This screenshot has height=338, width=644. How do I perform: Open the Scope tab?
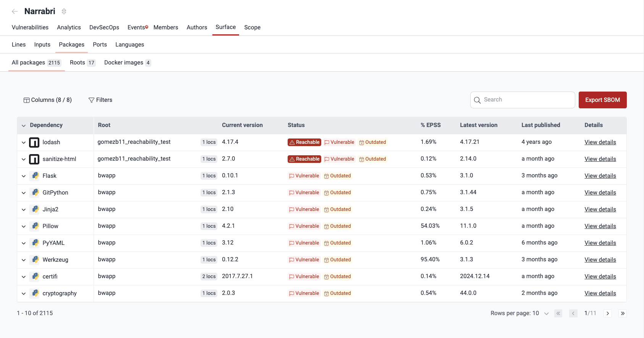[x=252, y=27]
